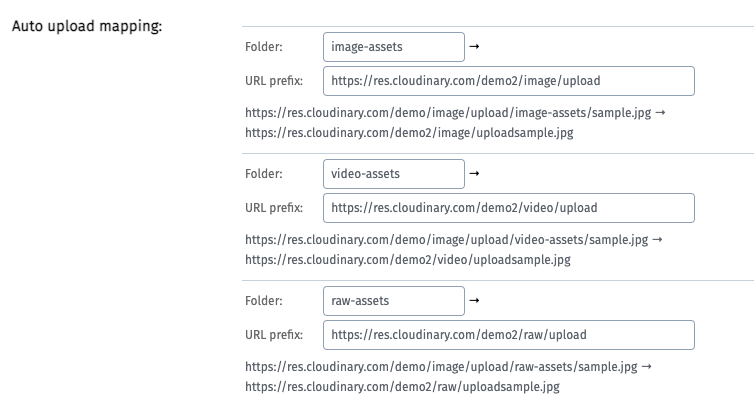This screenshot has width=754, height=411.
Task: Click the Folder label next to image-assets
Action: [264, 47]
